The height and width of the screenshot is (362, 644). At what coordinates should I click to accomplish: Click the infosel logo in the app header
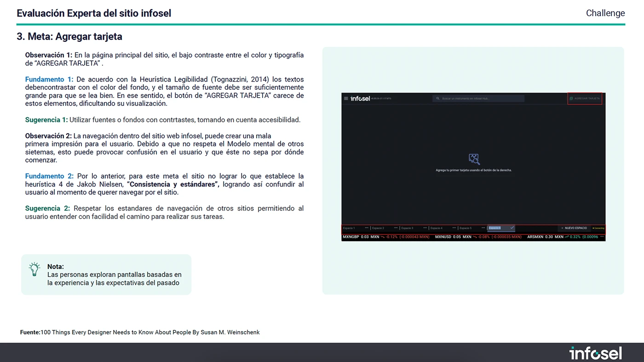(x=360, y=98)
